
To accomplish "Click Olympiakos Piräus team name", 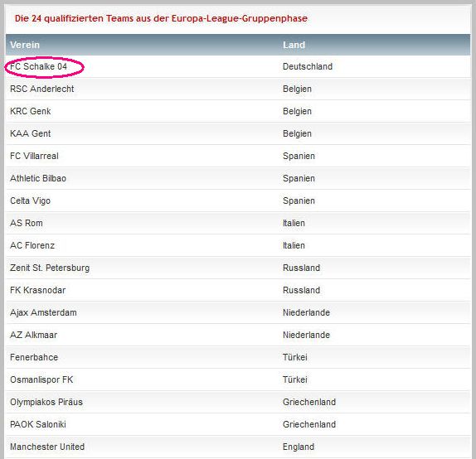I will (46, 402).
